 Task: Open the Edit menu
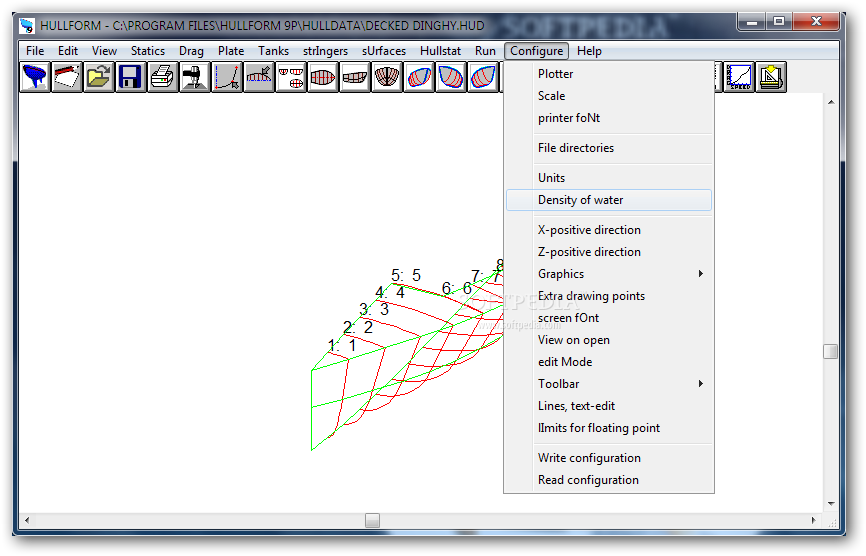68,51
